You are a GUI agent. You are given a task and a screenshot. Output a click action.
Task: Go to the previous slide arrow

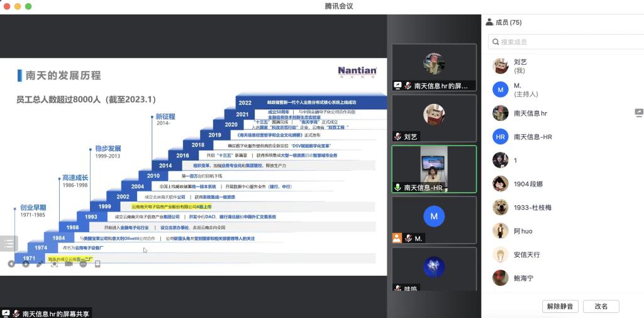coord(11,264)
